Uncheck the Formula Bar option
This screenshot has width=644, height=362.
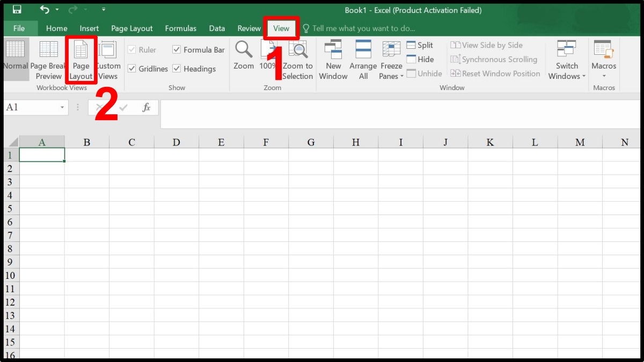177,49
